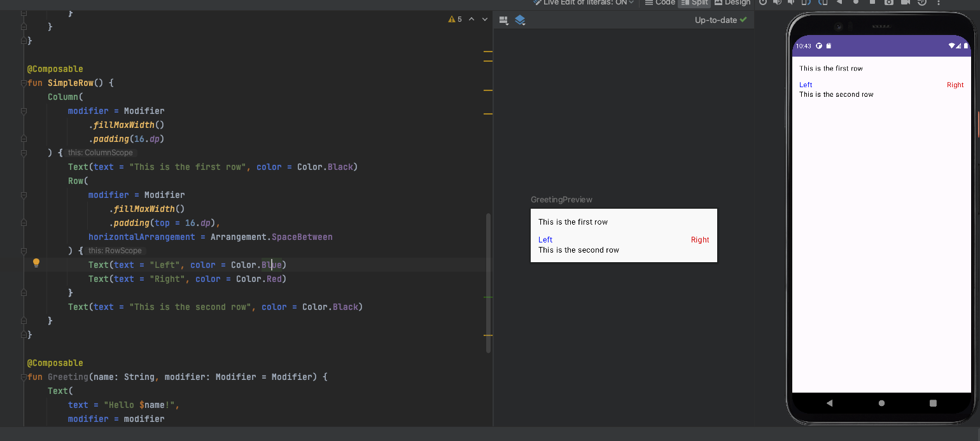This screenshot has width=980, height=441.
Task: Tap 'Left' text on the emulator screen
Action: [806, 85]
